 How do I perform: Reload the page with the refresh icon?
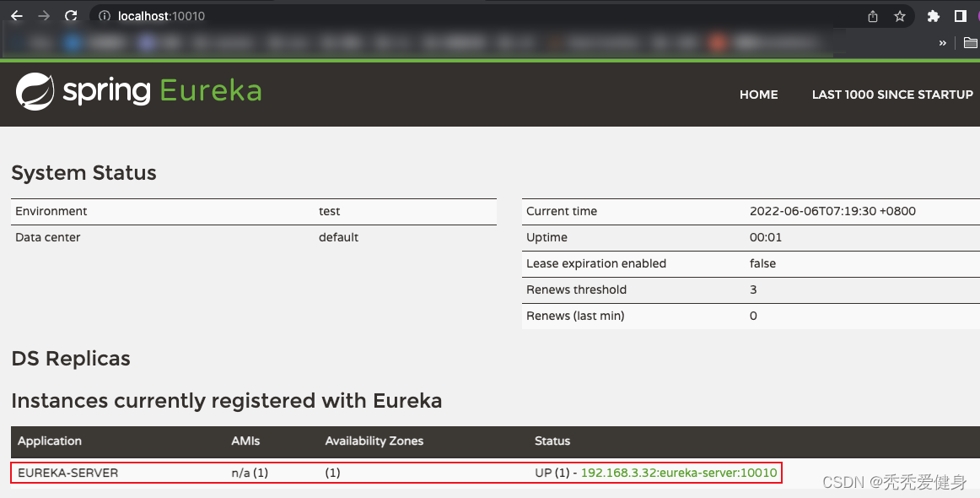tap(71, 16)
